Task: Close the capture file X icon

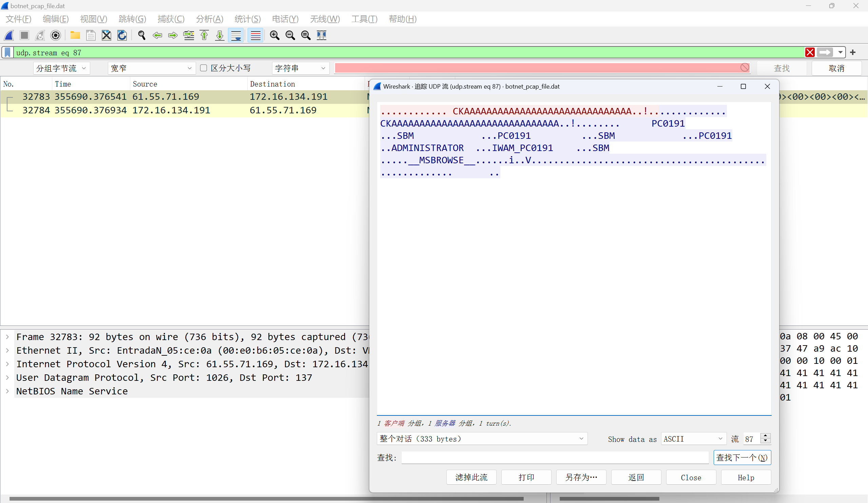Action: (x=107, y=35)
